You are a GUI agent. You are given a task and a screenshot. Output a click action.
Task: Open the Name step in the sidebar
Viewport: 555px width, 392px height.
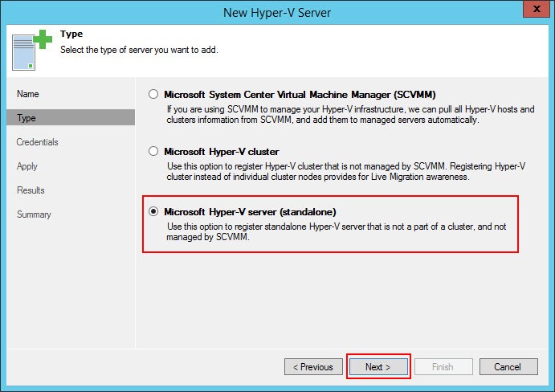tap(28, 94)
